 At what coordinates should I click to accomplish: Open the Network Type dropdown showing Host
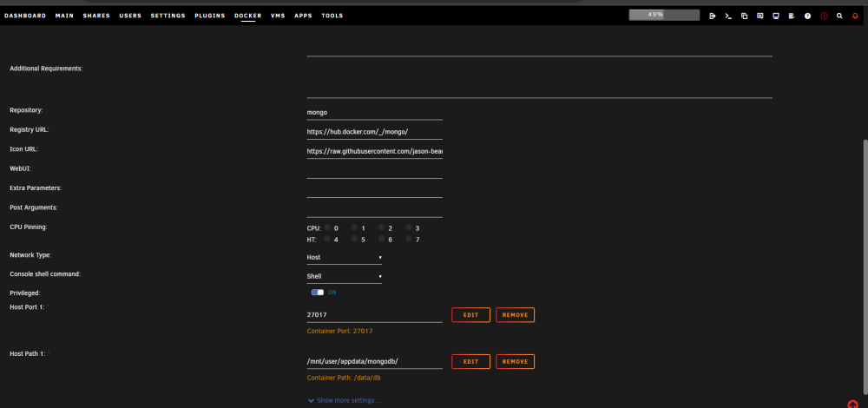pos(345,258)
